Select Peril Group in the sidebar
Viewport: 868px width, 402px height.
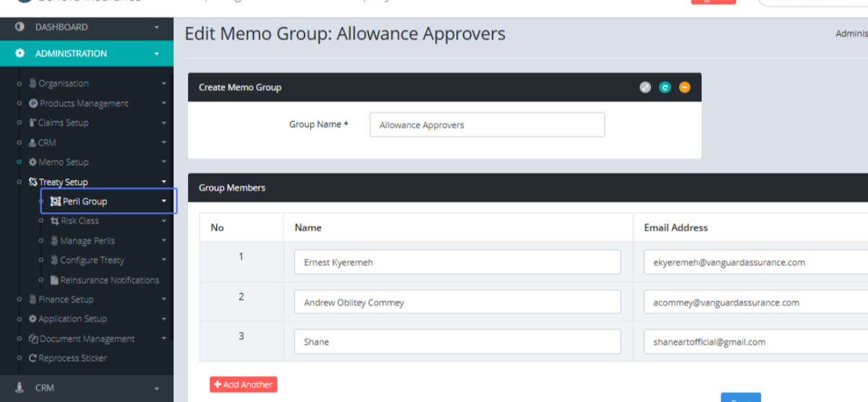[x=85, y=201]
